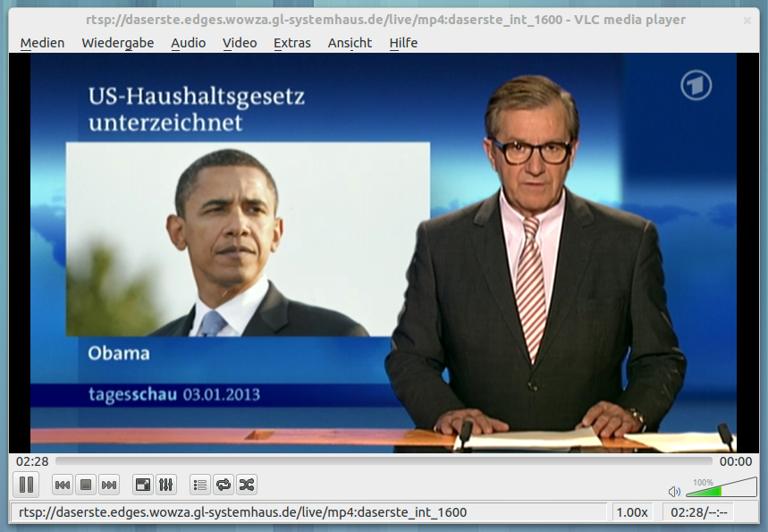The width and height of the screenshot is (768, 532).
Task: Expand the Video menu
Action: click(x=240, y=43)
